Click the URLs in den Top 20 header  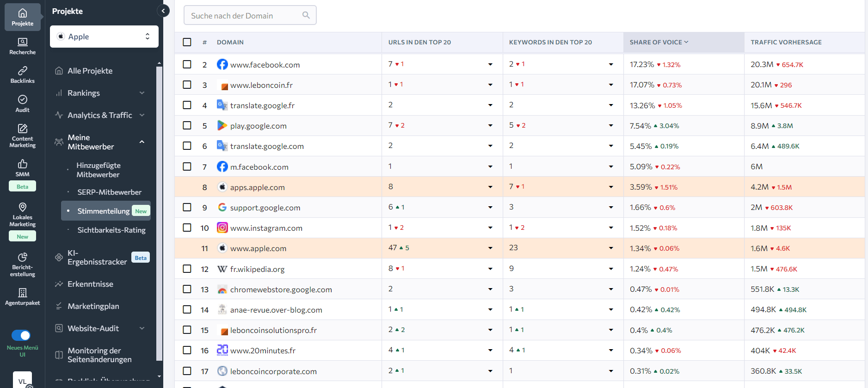point(419,42)
